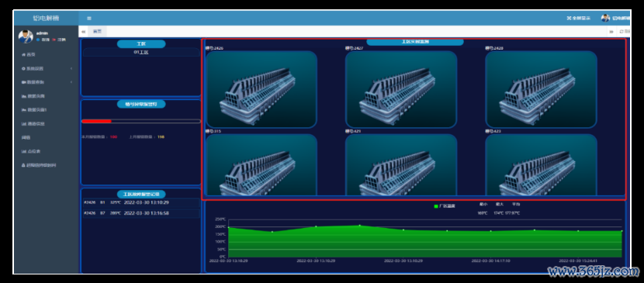Select the 首页 tab in tab bar
644x283 pixels.
(x=97, y=31)
